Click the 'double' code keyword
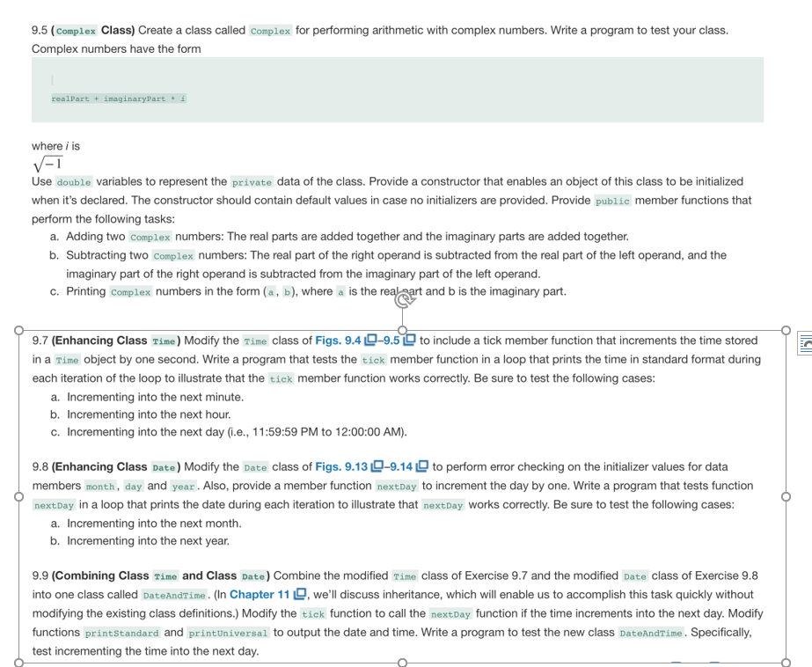Screen dimensions: 812x667 tap(74, 182)
